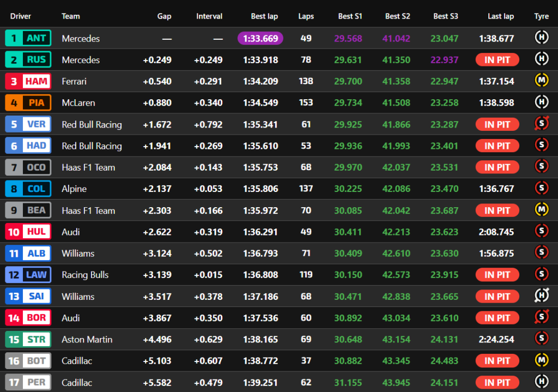The height and width of the screenshot is (392, 558).
Task: Click the IN PIT status for Russell
Action: coord(497,60)
